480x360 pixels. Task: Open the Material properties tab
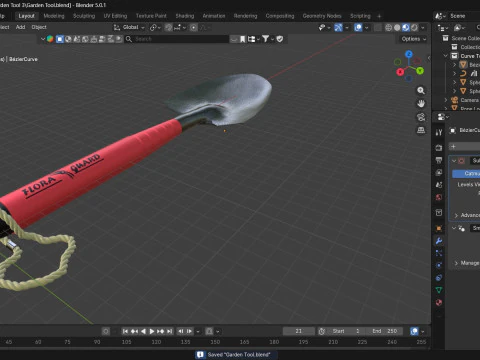point(439,303)
